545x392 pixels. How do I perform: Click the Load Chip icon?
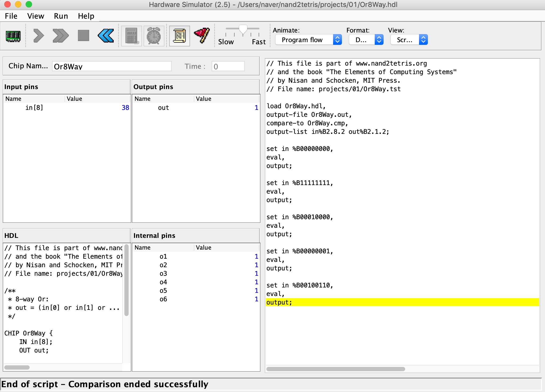pos(13,36)
